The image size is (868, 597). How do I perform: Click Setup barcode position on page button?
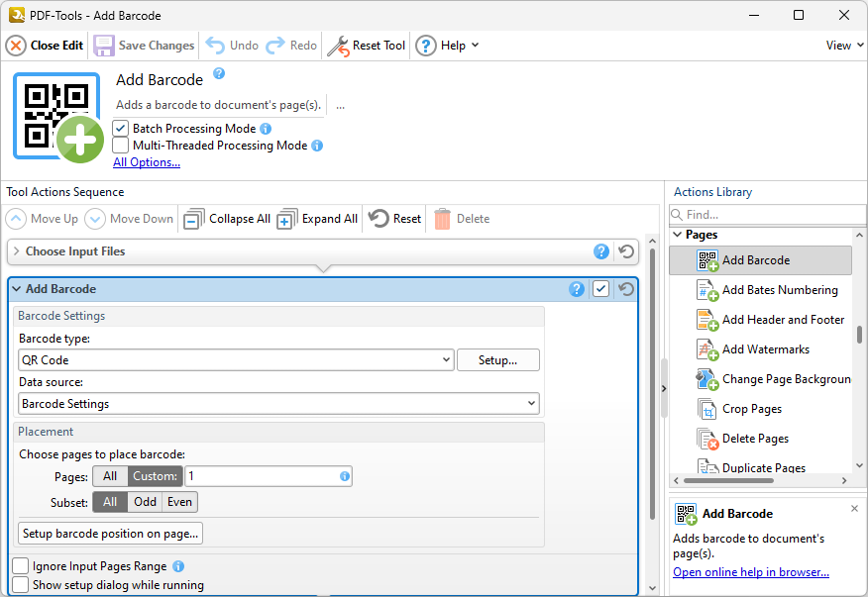(x=110, y=534)
